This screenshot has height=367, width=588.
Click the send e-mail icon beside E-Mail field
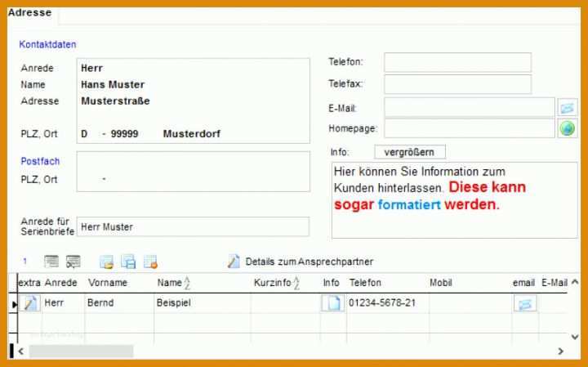[x=567, y=108]
